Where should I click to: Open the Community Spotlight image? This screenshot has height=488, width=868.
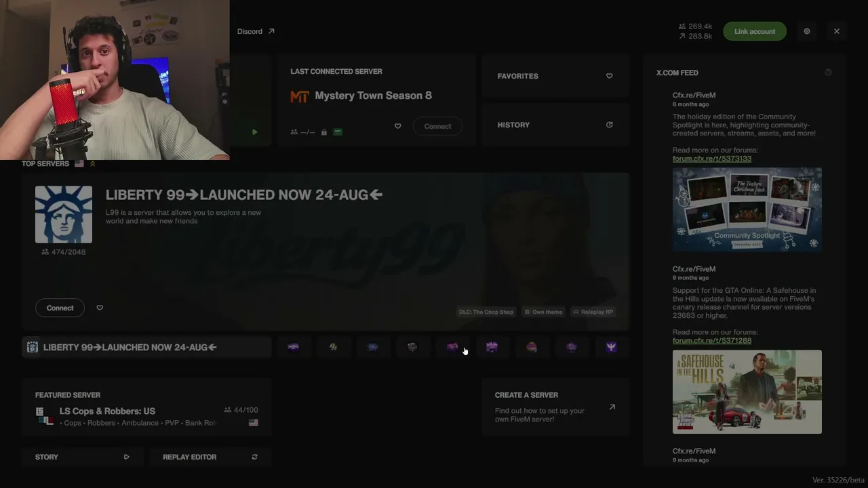(747, 209)
